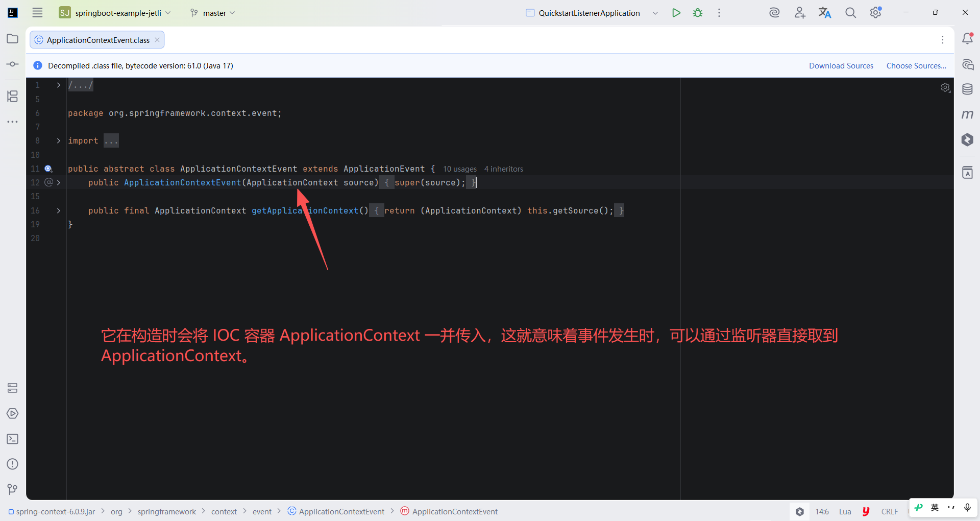Toggle Reader Mode icon in editor corner
980x521 pixels.
945,88
